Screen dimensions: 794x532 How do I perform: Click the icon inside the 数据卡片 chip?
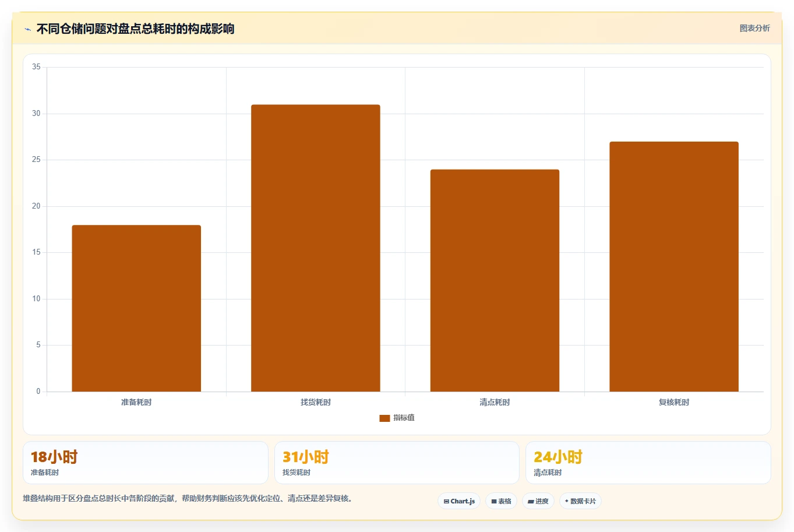[x=567, y=501]
